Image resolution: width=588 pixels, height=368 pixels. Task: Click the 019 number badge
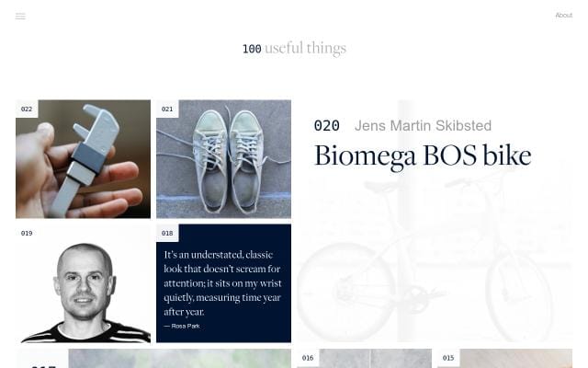coord(27,234)
